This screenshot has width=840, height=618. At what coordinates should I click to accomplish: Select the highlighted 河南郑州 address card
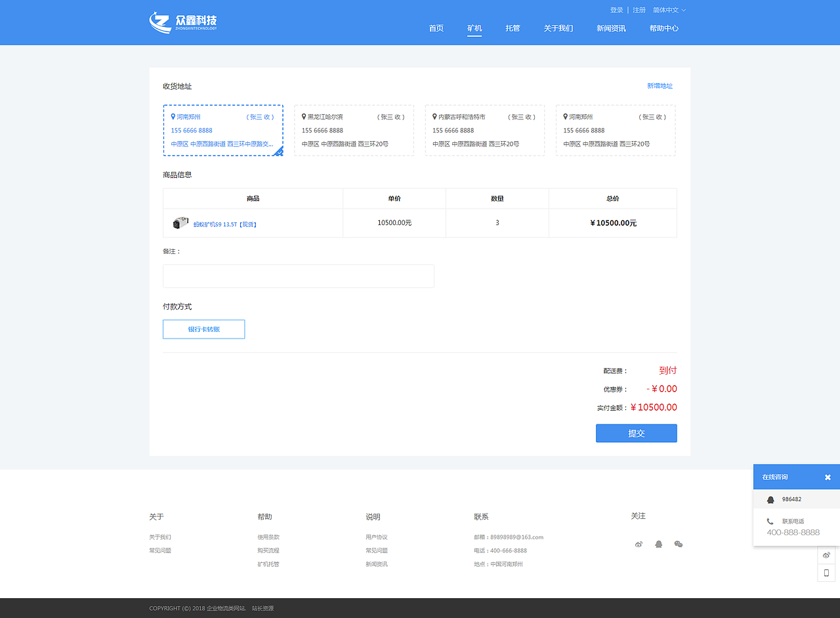point(223,130)
